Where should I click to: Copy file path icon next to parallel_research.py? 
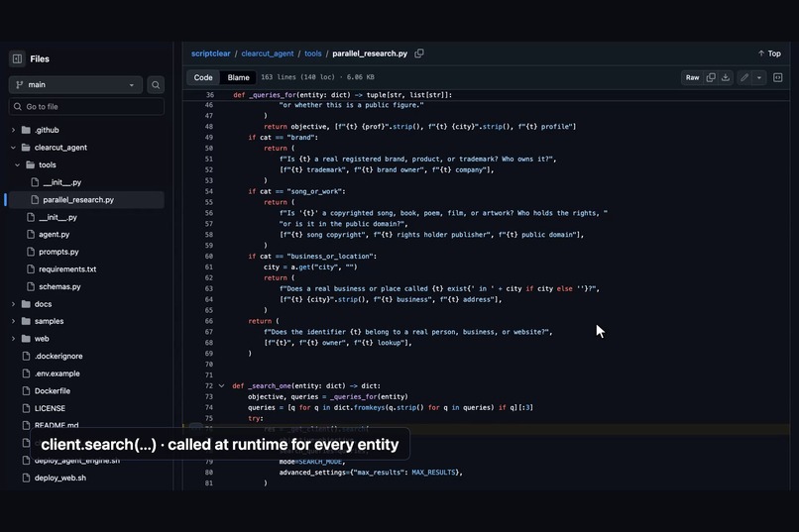[419, 53]
